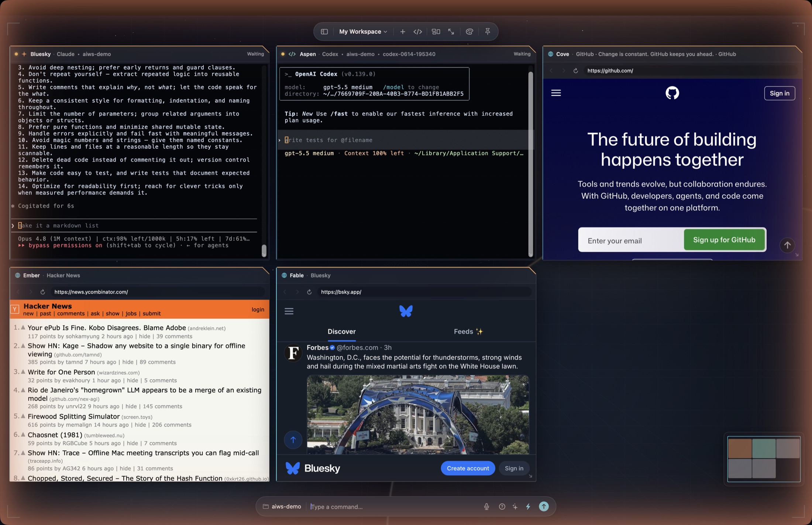The height and width of the screenshot is (525, 812).
Task: Upvote 'Chaosnet (1981)' story
Action: tap(23, 434)
